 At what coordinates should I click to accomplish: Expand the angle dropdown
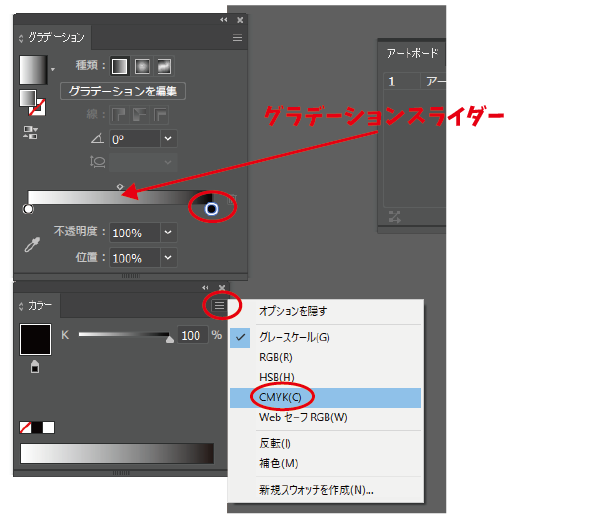click(168, 139)
